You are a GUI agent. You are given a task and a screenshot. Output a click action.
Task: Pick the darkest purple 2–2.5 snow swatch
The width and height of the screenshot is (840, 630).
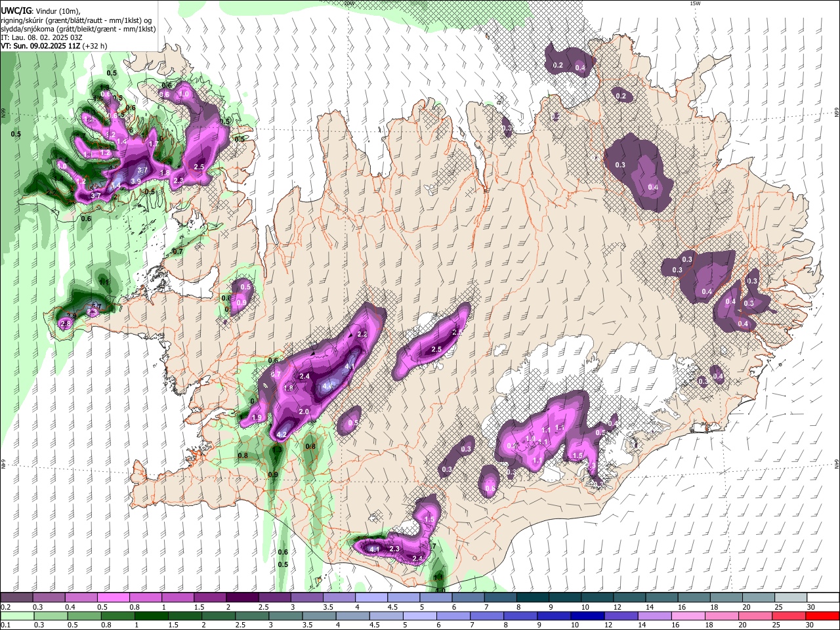point(242,598)
